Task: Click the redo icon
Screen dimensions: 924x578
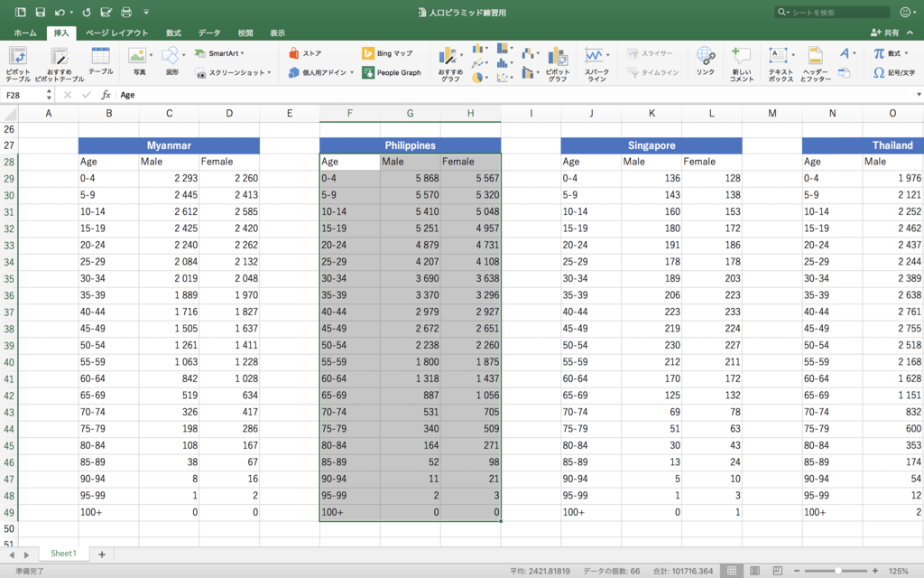Action: tap(87, 12)
